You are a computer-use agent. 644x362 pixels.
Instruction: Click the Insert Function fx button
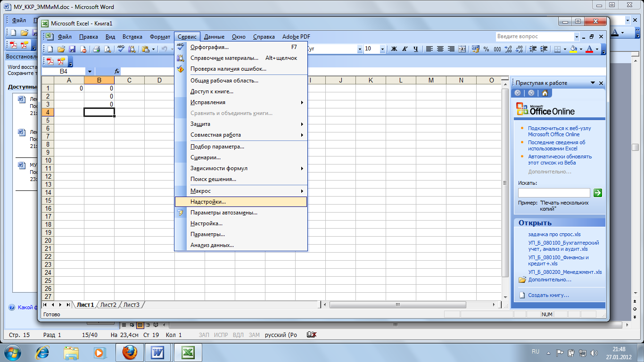(x=117, y=71)
